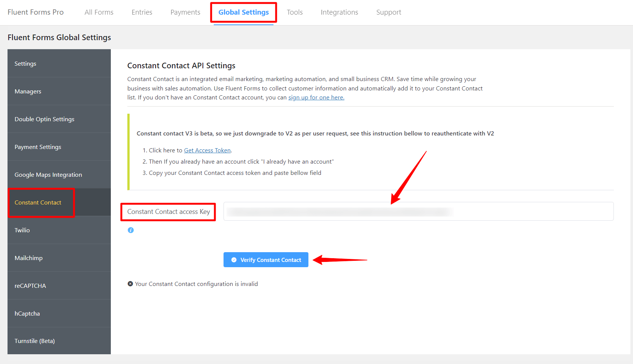Select Twilio in the sidebar
Image resolution: width=633 pixels, height=364 pixels.
[22, 230]
